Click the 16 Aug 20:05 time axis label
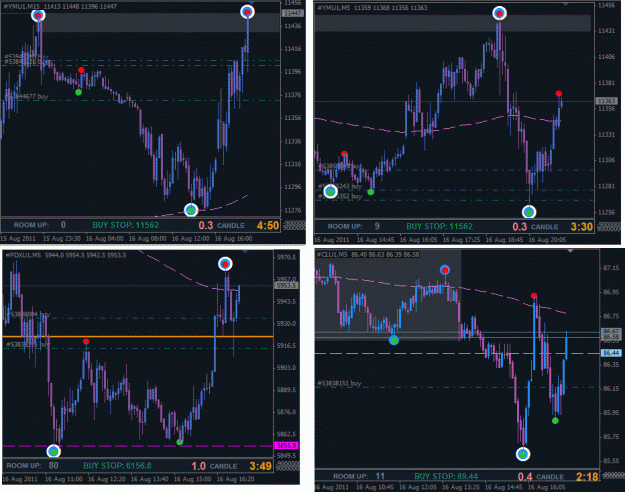Screen dimensions: 625x492 point(547,240)
